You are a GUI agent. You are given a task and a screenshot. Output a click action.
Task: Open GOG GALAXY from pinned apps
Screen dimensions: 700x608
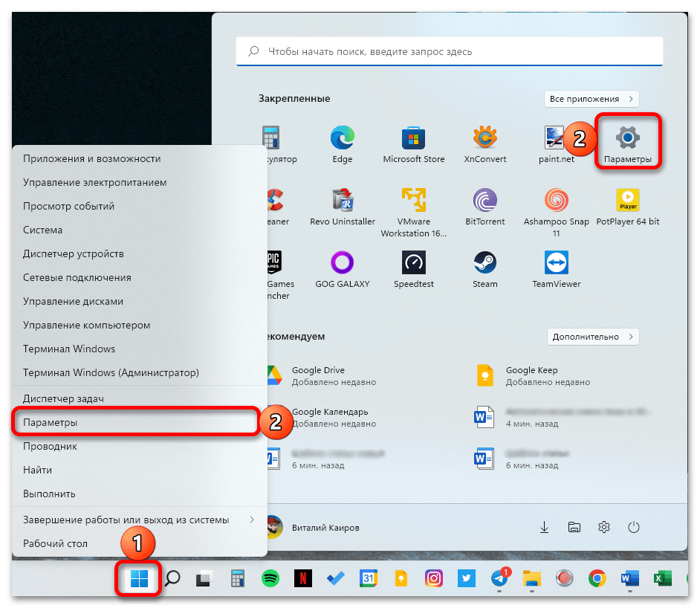[343, 270]
